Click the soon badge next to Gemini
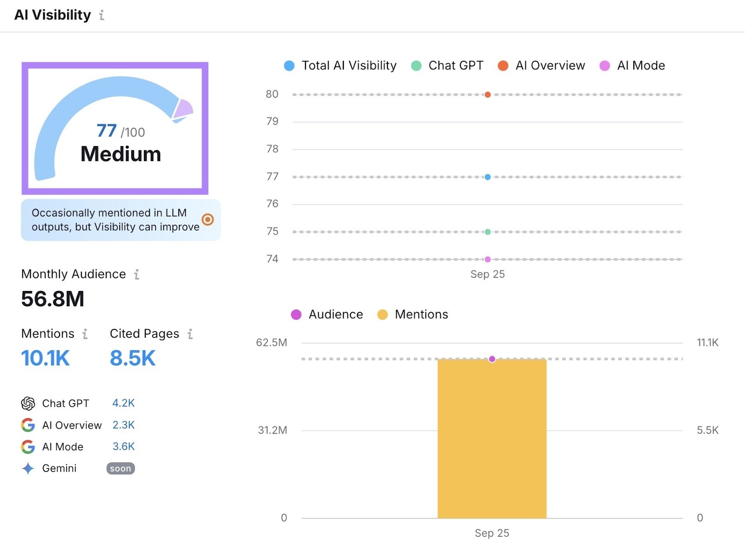This screenshot has height=560, width=745. [x=120, y=468]
